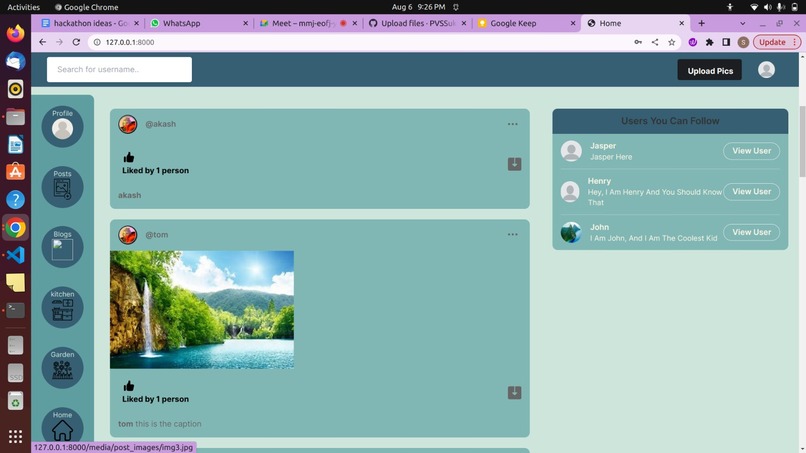Open the Trash from the dock
Viewport: 806px width, 453px height.
tap(15, 401)
